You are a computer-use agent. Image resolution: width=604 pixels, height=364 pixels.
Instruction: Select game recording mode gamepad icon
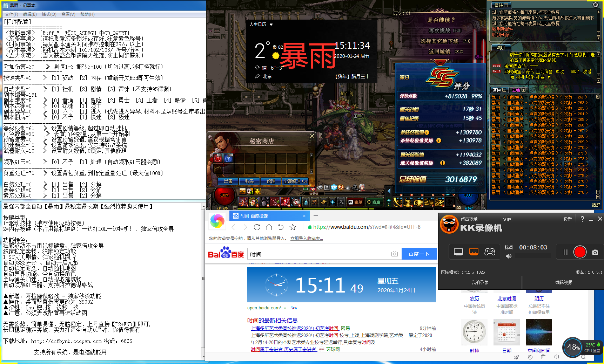click(x=490, y=252)
